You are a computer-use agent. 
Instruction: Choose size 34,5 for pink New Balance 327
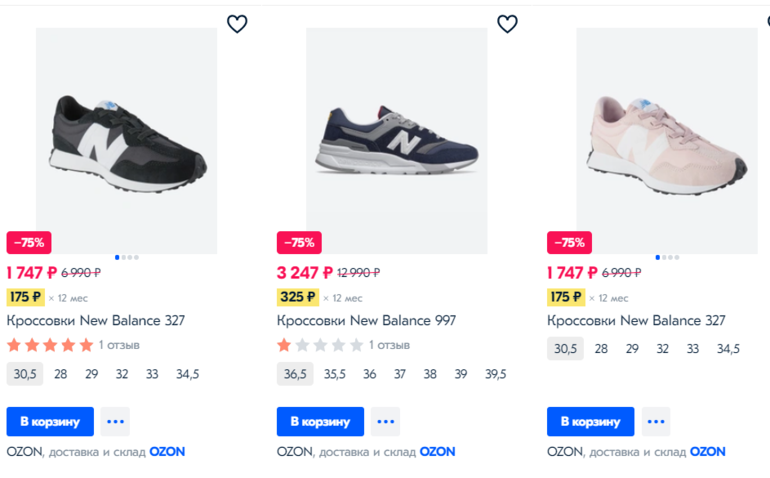[729, 349]
